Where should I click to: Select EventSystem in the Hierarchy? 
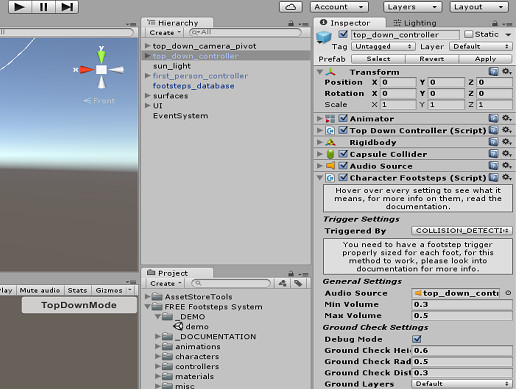pyautogui.click(x=181, y=116)
